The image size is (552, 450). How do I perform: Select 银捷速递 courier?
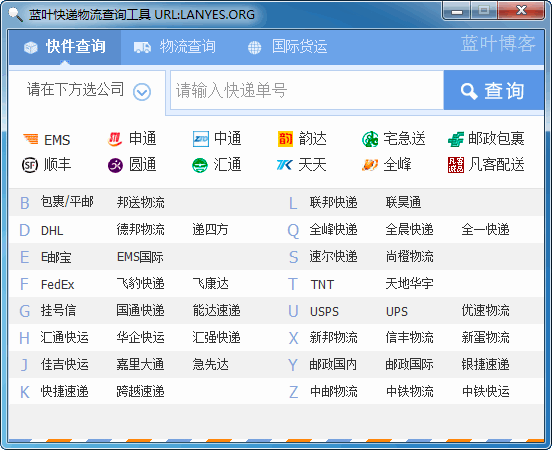[x=485, y=364]
